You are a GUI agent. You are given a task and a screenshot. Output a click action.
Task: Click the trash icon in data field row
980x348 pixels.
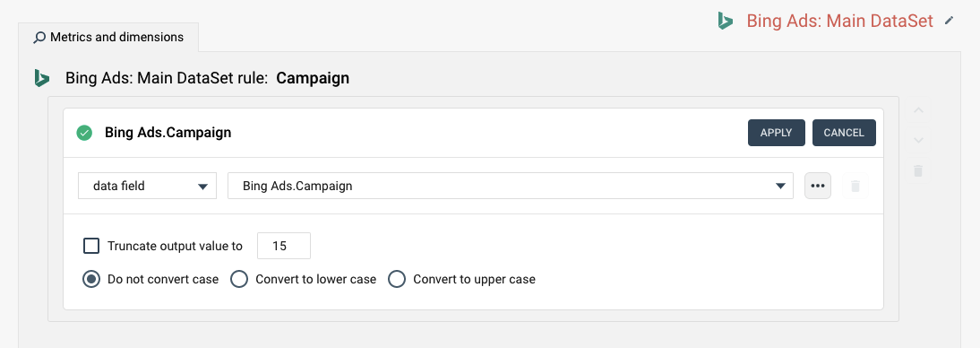[x=855, y=186]
